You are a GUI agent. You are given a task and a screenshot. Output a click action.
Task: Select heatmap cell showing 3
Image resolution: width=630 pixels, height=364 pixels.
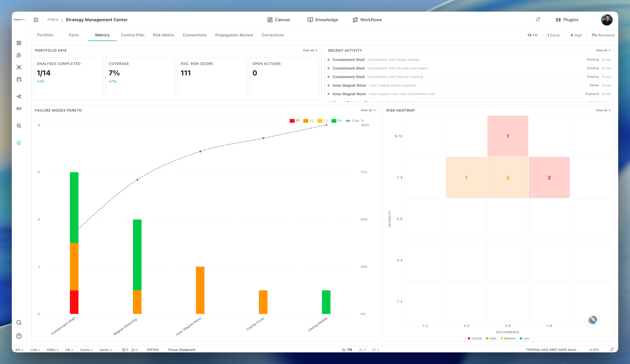(508, 177)
